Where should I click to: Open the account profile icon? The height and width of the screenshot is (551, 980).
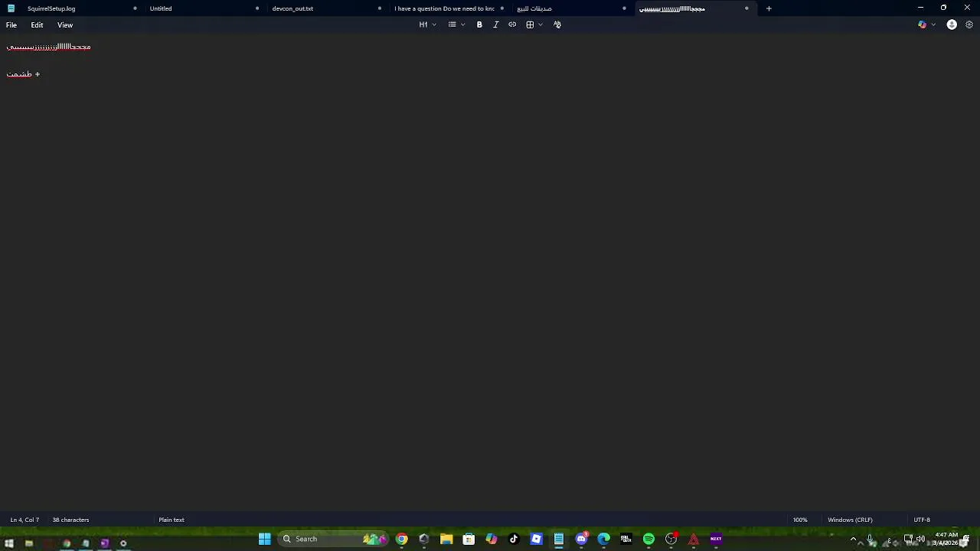[x=952, y=24]
